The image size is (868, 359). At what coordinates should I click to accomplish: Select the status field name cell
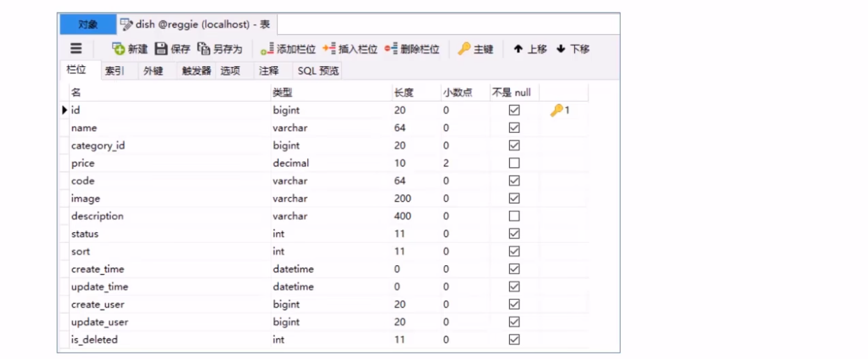169,234
